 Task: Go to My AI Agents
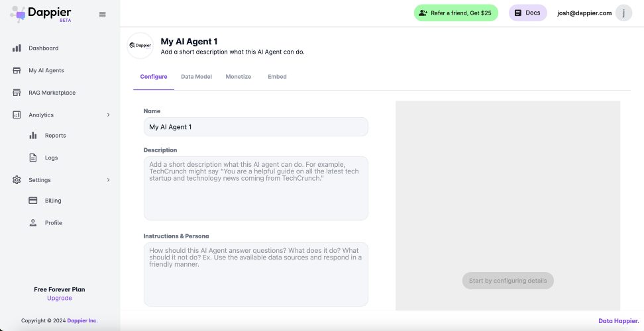46,70
